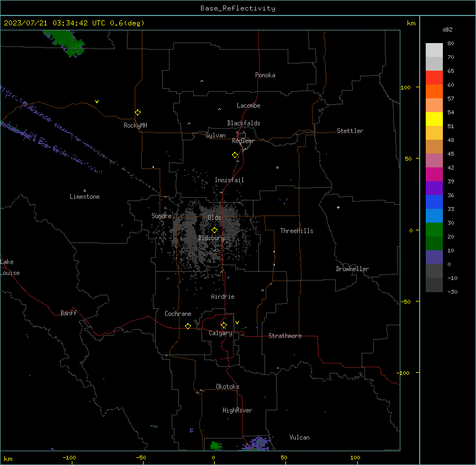Viewport: 476px width, 465px height.
Task: Click the Banff label
Action: (x=68, y=313)
